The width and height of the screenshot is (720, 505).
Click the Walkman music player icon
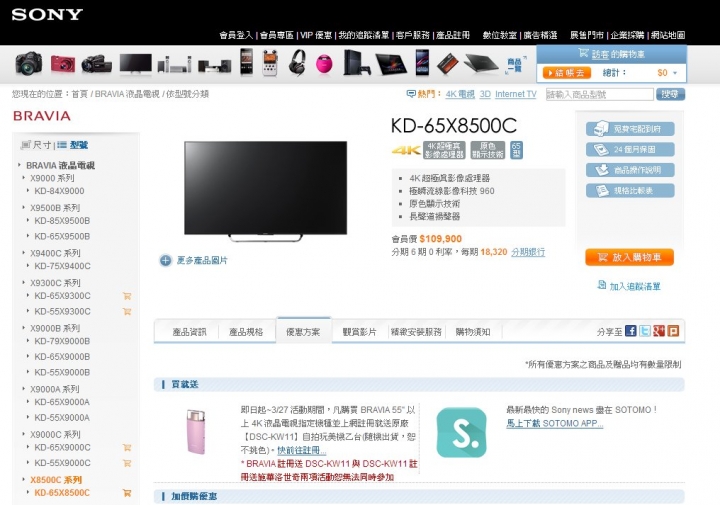tap(247, 62)
